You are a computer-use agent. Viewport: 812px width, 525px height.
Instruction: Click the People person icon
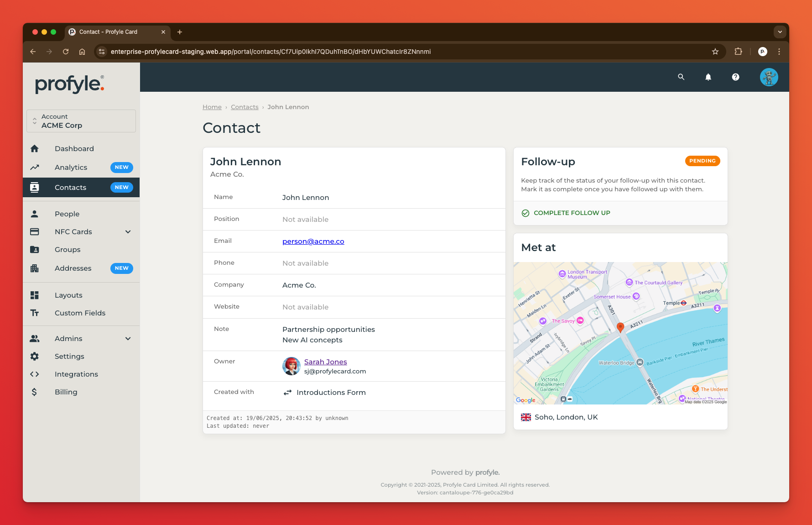[x=35, y=214]
